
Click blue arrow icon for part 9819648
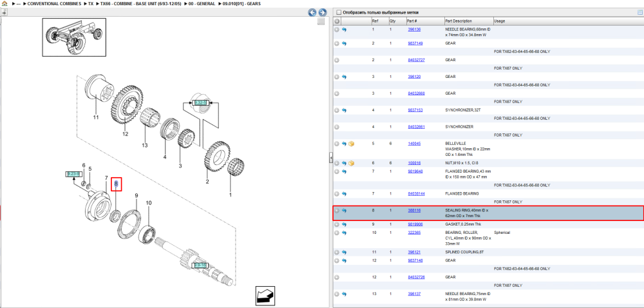pos(344,171)
